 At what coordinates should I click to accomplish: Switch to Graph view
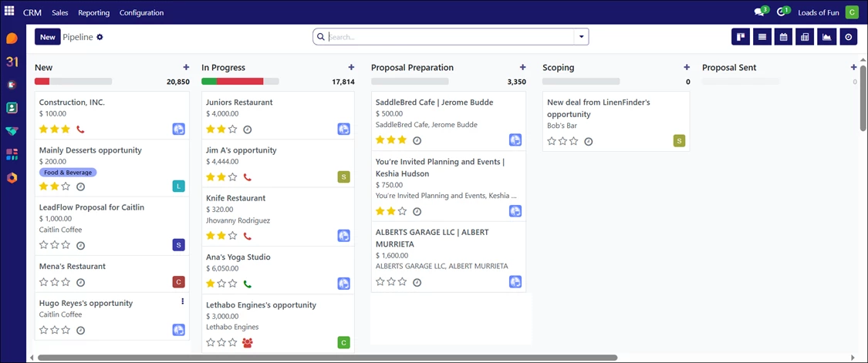point(826,37)
